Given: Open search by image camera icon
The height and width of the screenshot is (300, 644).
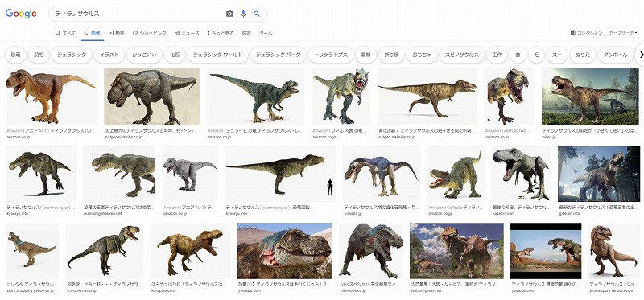Looking at the screenshot, I should (x=229, y=14).
